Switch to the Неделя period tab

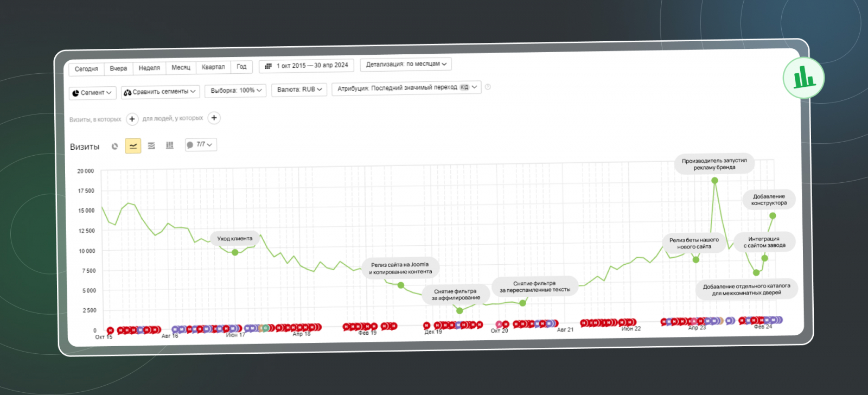149,68
